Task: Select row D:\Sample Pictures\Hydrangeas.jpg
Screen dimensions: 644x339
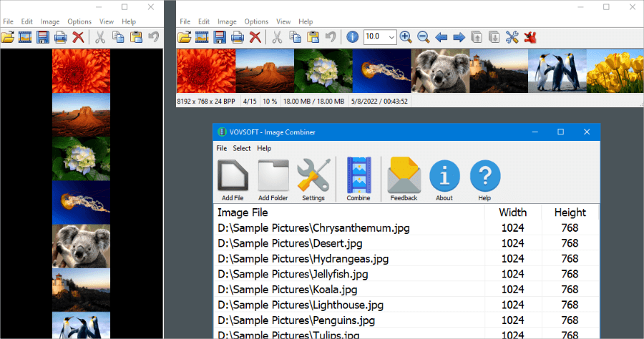Action: point(406,259)
